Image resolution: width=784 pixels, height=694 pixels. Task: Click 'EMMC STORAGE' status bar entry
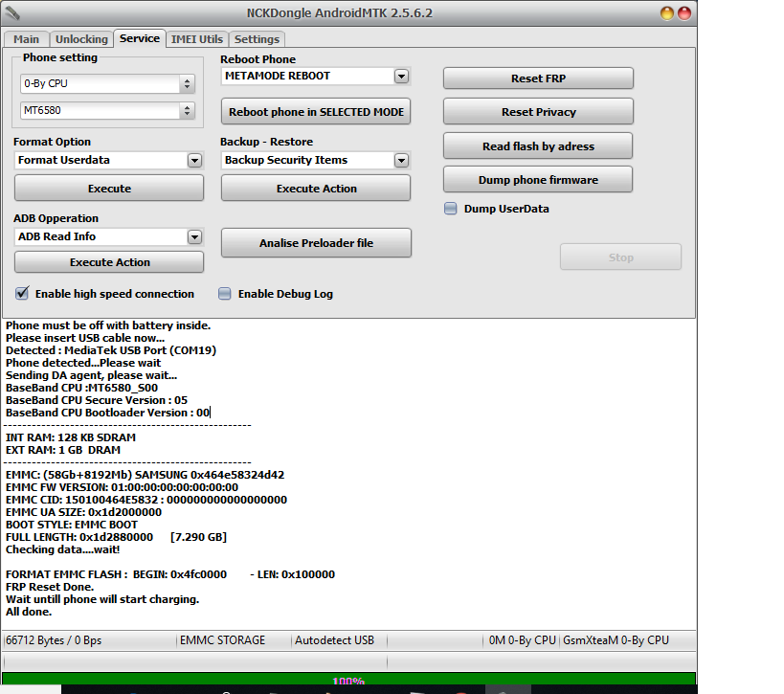222,640
